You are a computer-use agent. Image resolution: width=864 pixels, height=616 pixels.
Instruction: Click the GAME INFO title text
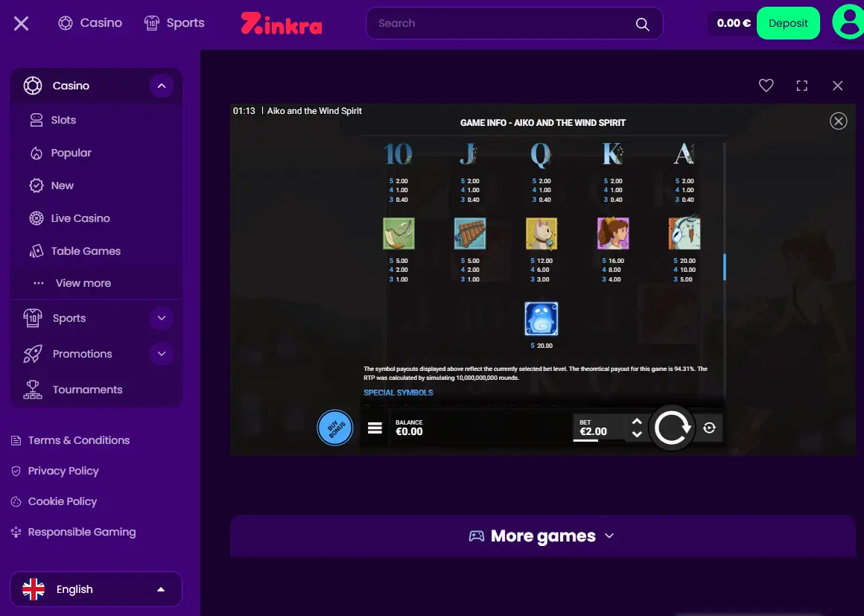pos(543,123)
